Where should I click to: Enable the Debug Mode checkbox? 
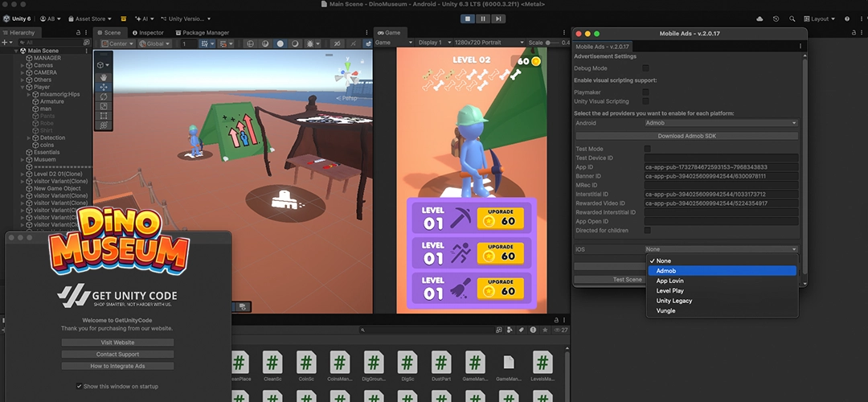click(x=645, y=68)
